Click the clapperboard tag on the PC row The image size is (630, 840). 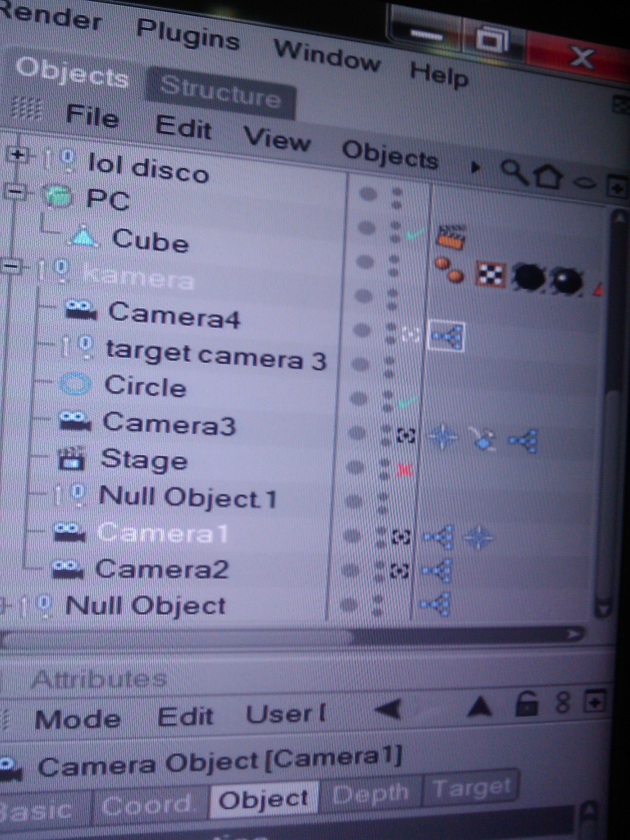click(x=451, y=237)
